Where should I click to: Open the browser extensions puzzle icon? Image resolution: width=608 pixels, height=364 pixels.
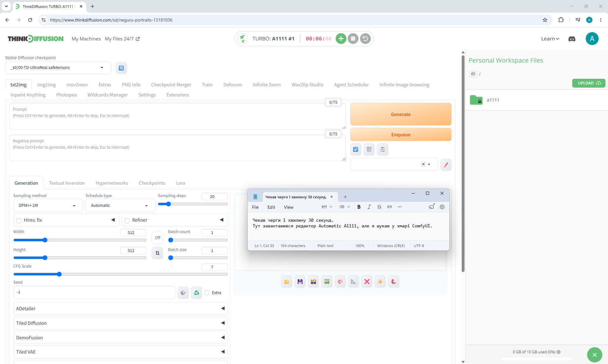tap(561, 20)
